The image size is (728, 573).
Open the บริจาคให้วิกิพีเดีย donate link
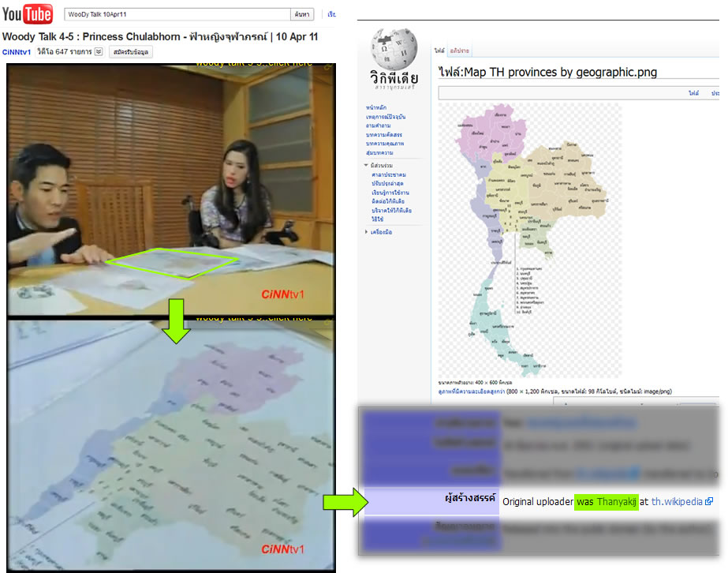(391, 211)
